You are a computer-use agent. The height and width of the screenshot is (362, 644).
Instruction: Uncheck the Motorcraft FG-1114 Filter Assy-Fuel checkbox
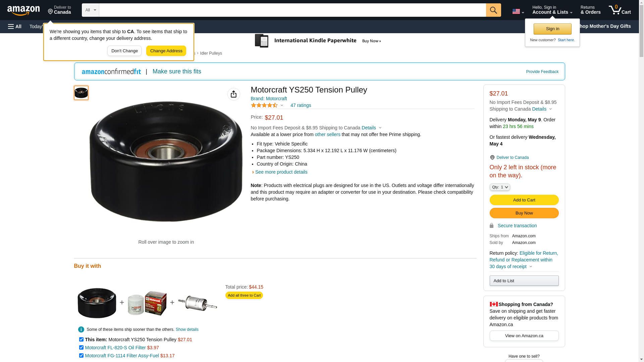point(81,356)
